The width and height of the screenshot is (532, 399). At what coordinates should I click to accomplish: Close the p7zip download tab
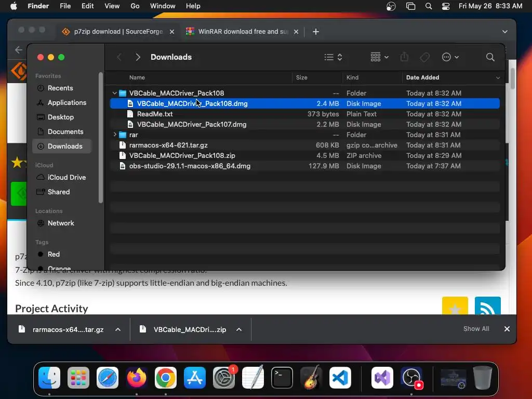172,32
